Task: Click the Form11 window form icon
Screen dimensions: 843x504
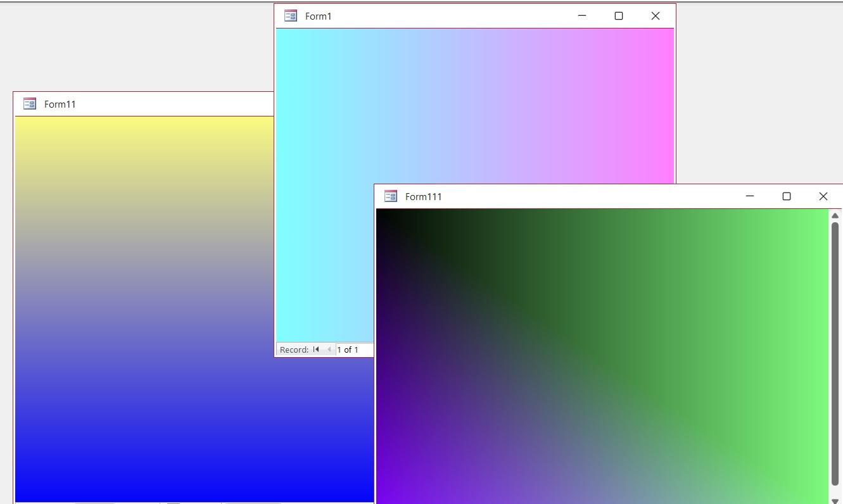Action: [30, 104]
